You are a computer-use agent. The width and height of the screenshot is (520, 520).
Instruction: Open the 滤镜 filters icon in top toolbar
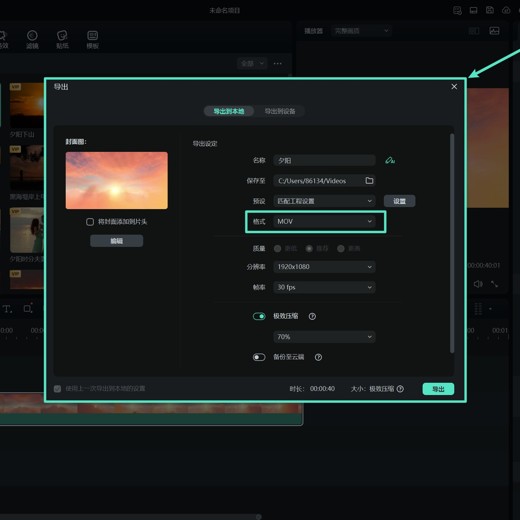pos(32,39)
